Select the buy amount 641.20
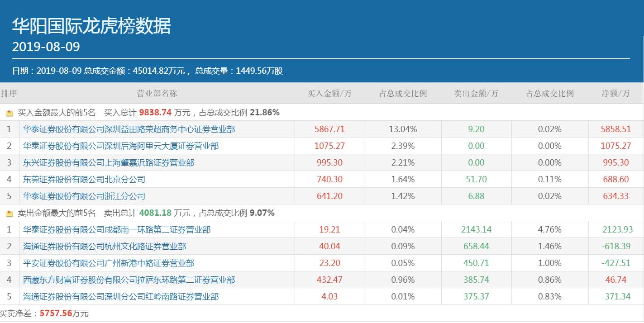This screenshot has height=323, width=644. coord(329,196)
